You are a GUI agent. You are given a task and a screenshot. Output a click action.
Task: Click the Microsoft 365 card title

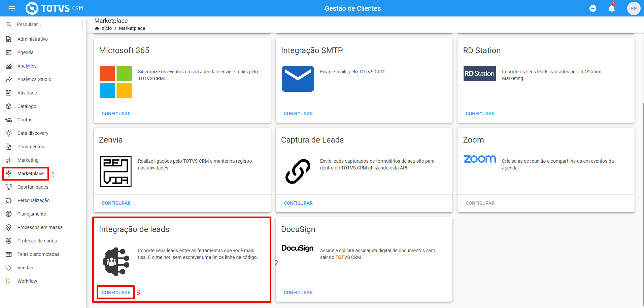pos(124,50)
